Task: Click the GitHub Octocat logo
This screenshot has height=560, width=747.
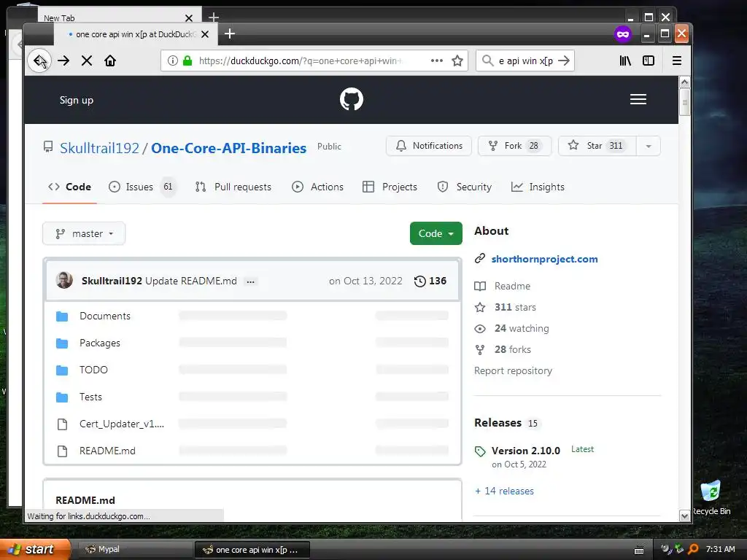Action: pos(352,99)
